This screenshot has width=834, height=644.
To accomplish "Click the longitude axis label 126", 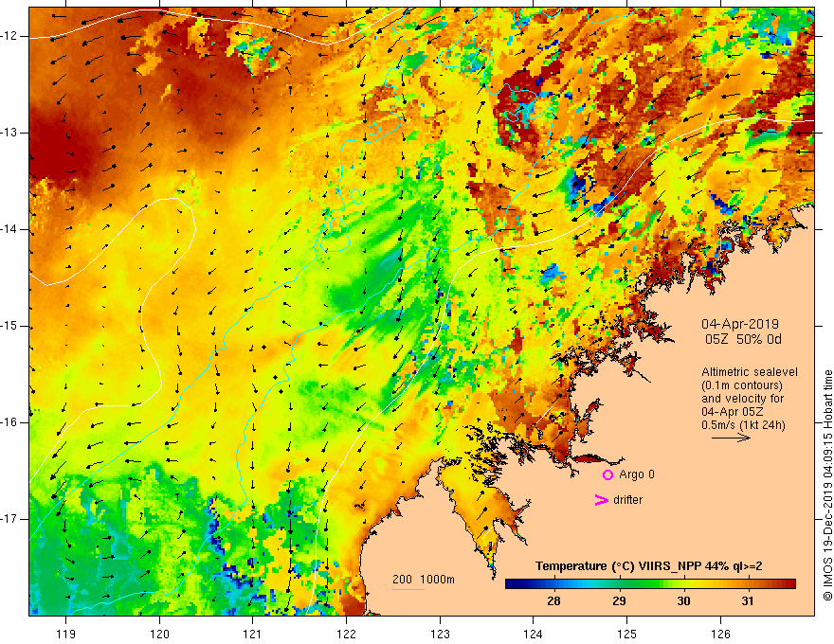I will point(720,634).
